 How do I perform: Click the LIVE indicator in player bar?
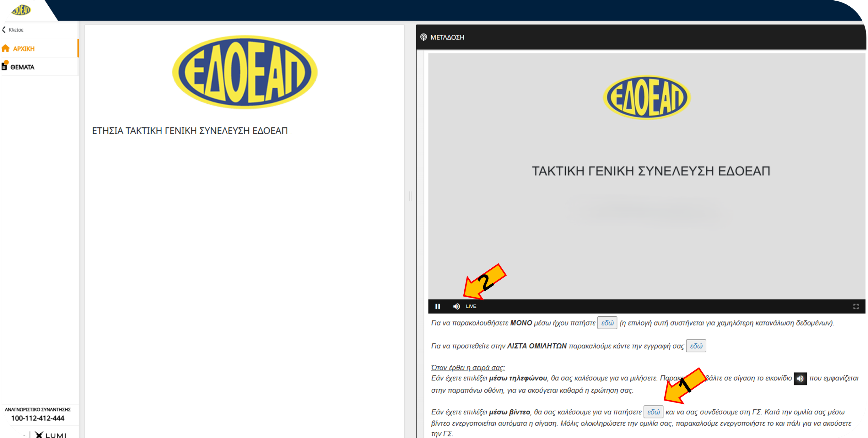pos(471,306)
